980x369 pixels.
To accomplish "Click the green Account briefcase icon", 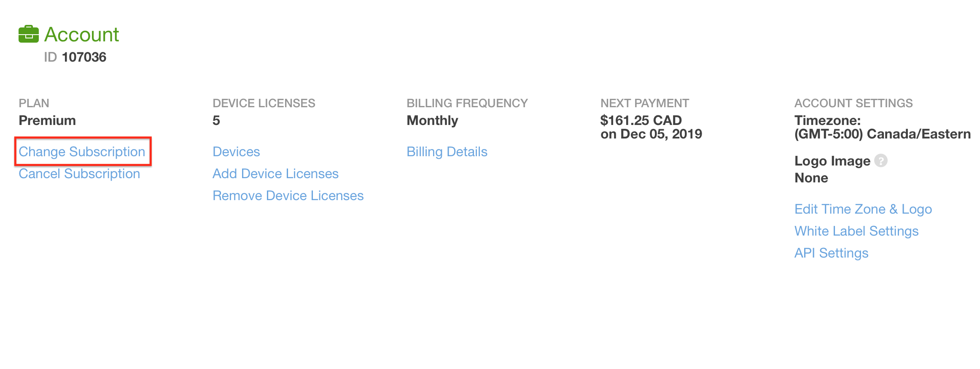I will pyautogui.click(x=29, y=34).
